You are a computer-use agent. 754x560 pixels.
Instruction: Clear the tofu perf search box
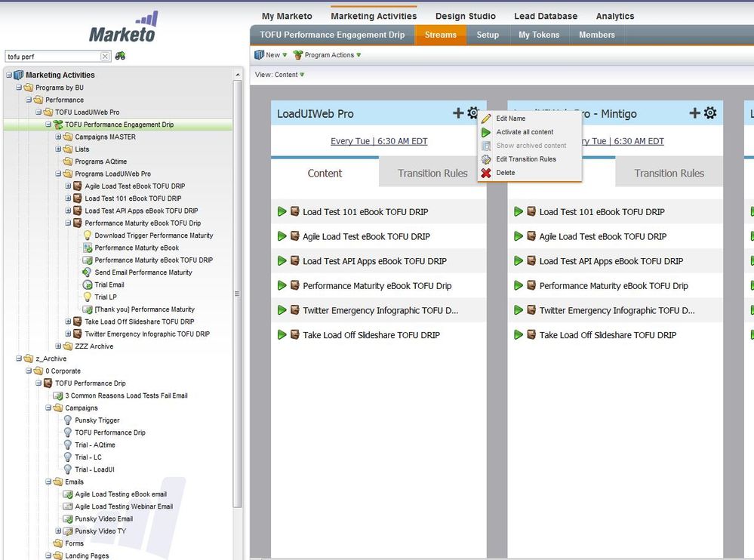click(105, 57)
